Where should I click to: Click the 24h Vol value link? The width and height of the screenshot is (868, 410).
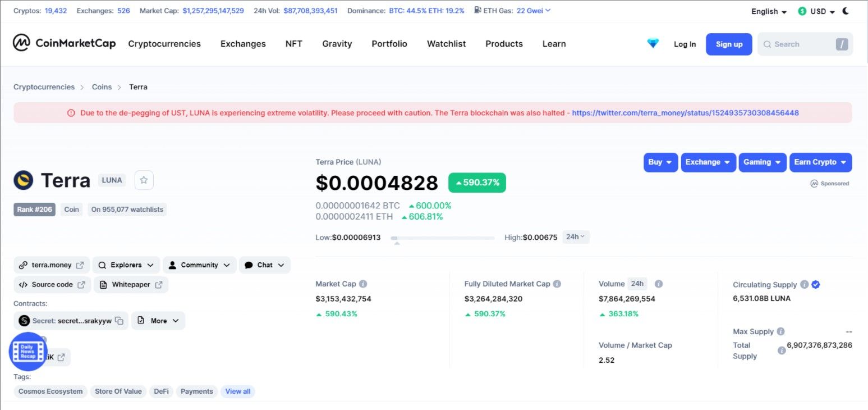310,11
